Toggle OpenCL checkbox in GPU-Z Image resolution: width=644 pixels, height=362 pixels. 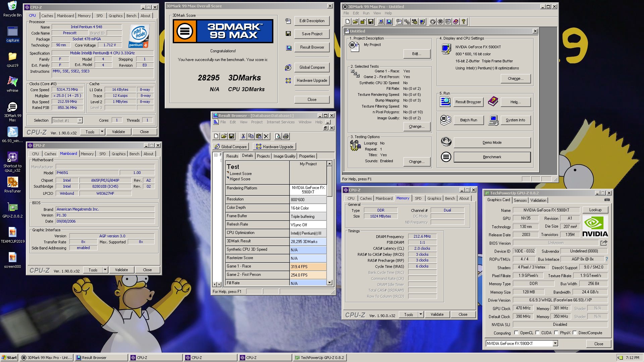coord(516,333)
